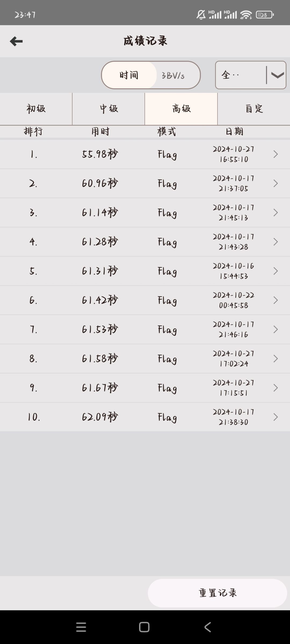
Task: Click the 重置记录 button
Action: click(x=218, y=593)
